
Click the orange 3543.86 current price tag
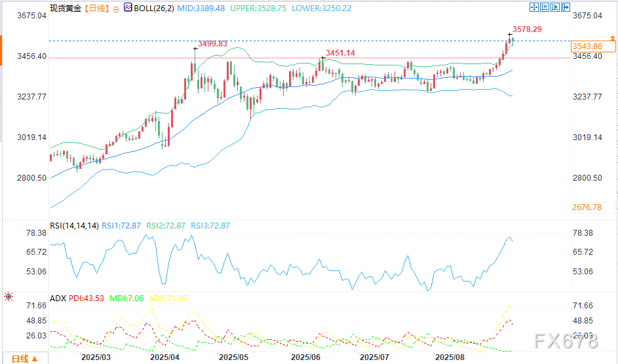point(587,46)
